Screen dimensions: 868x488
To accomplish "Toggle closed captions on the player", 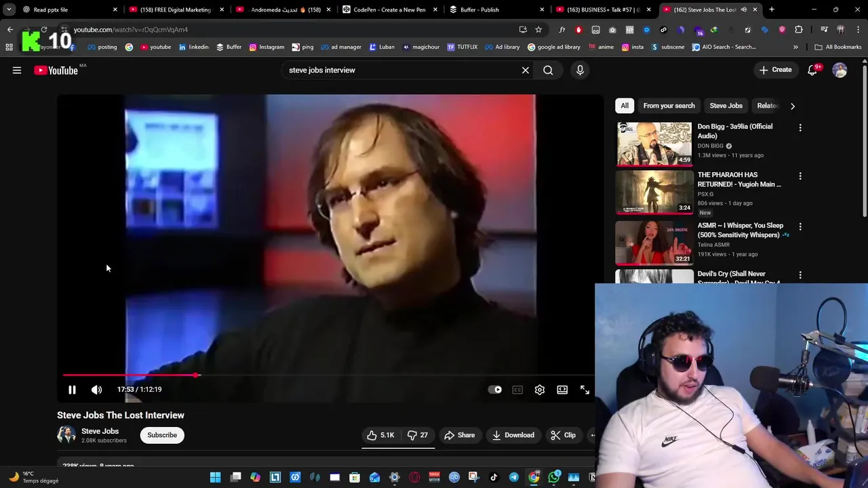I will point(517,390).
